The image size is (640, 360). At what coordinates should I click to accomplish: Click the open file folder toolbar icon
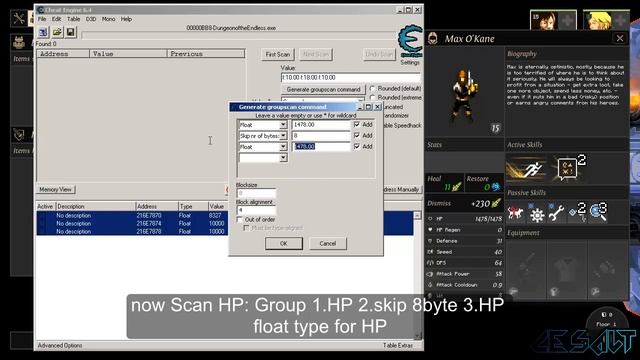[57, 32]
